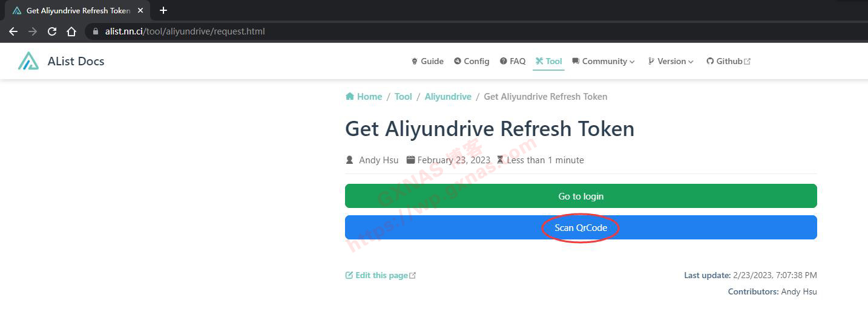Click the hourglass reading time icon
The image size is (868, 315).
pos(500,160)
